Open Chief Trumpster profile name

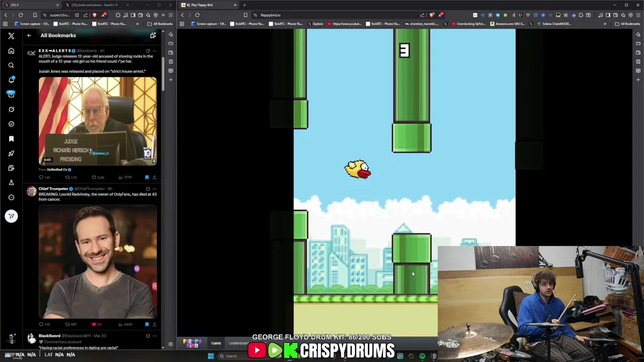point(53,189)
